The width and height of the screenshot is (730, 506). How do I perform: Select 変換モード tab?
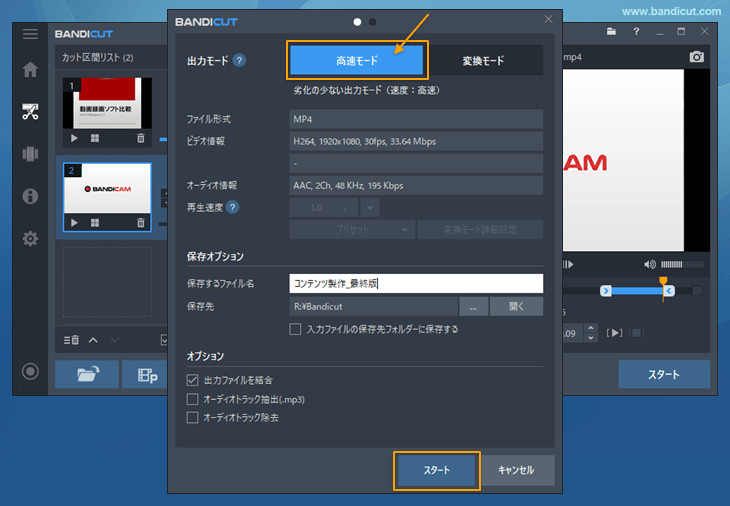coord(483,61)
